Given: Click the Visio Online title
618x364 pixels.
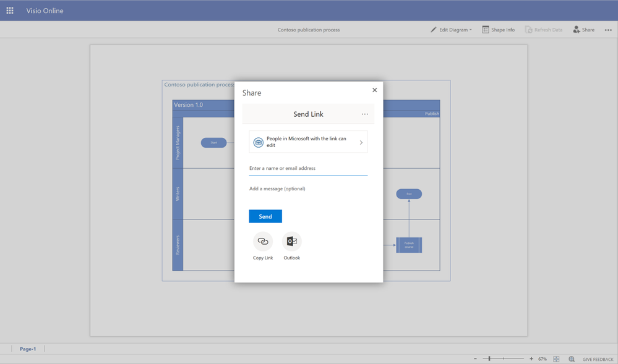Looking at the screenshot, I should coord(45,11).
